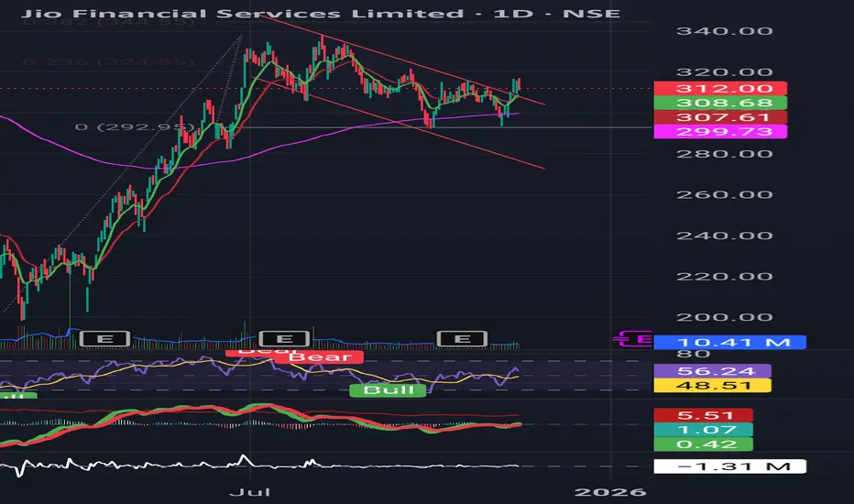Click the 320.00 price axis label
Viewport: 854px width, 504px height.
point(725,71)
